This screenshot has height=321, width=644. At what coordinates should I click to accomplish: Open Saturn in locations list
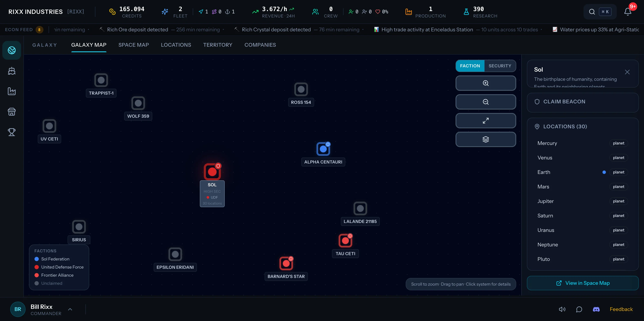(x=582, y=216)
